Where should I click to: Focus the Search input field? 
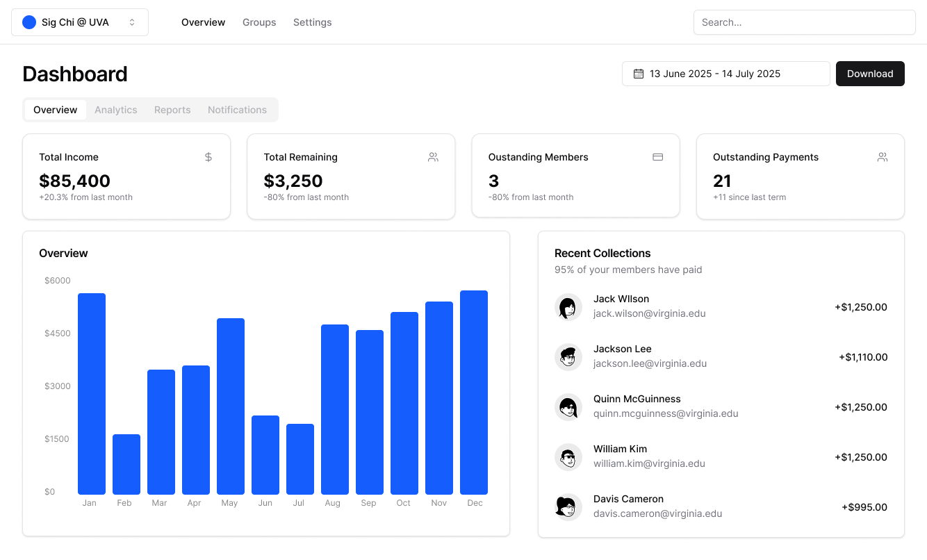click(804, 22)
